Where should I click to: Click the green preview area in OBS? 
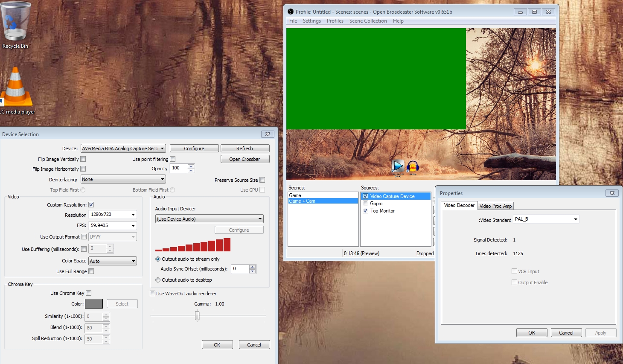pyautogui.click(x=376, y=79)
